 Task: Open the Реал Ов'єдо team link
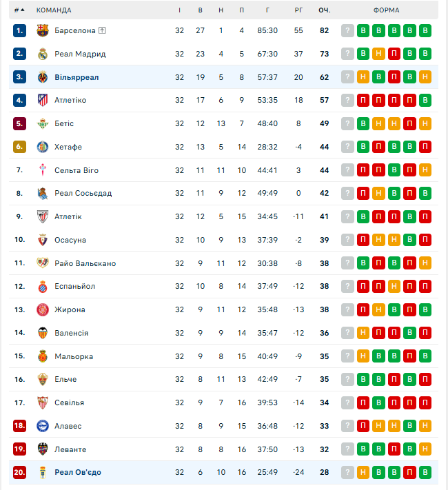click(78, 472)
